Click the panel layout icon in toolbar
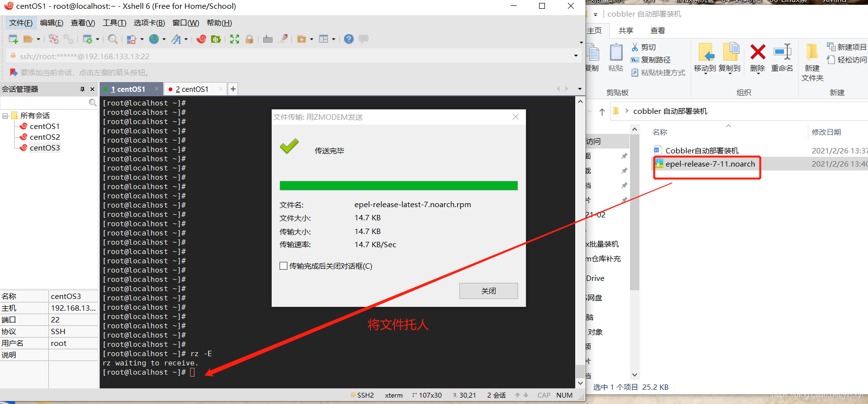Image resolution: width=868 pixels, height=404 pixels. (324, 39)
